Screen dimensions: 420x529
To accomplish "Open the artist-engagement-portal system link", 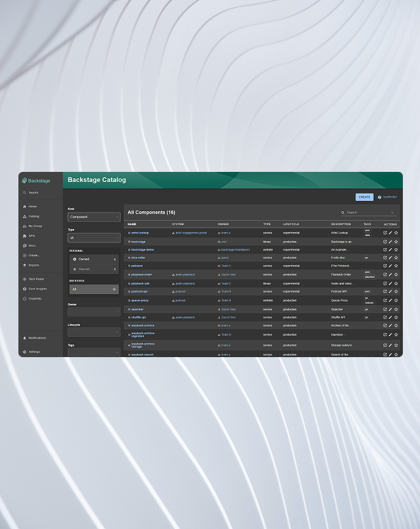I will [191, 233].
